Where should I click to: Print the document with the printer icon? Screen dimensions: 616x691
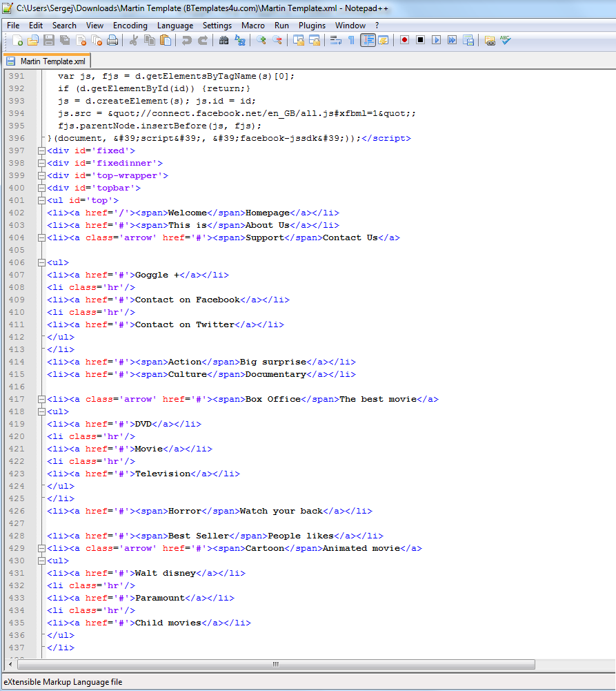point(112,41)
